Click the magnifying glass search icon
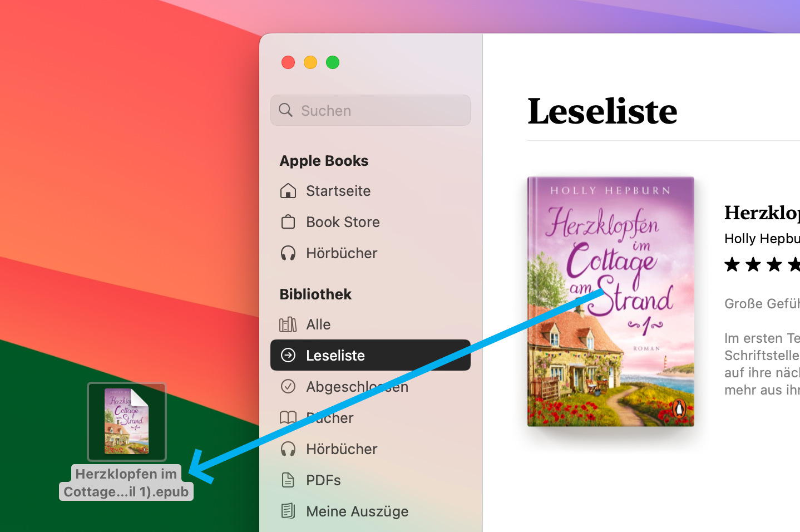Screen dimensions: 800x532 [x=285, y=110]
